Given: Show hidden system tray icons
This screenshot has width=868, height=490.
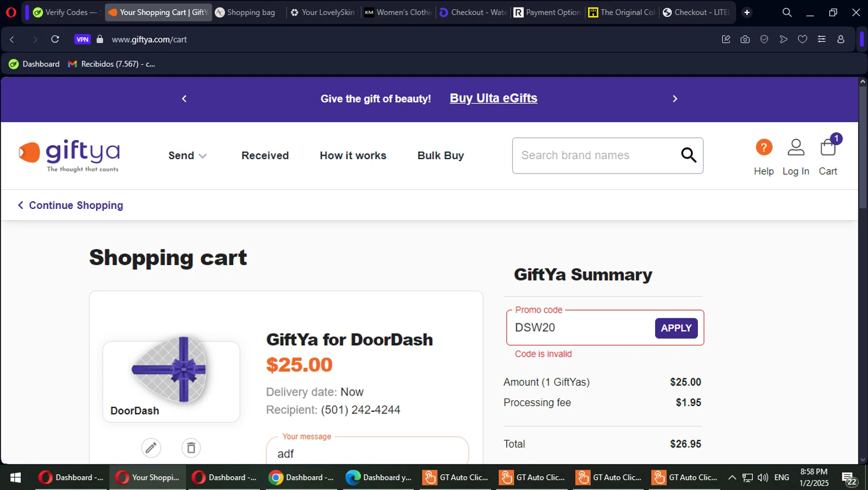Looking at the screenshot, I should click(x=732, y=477).
